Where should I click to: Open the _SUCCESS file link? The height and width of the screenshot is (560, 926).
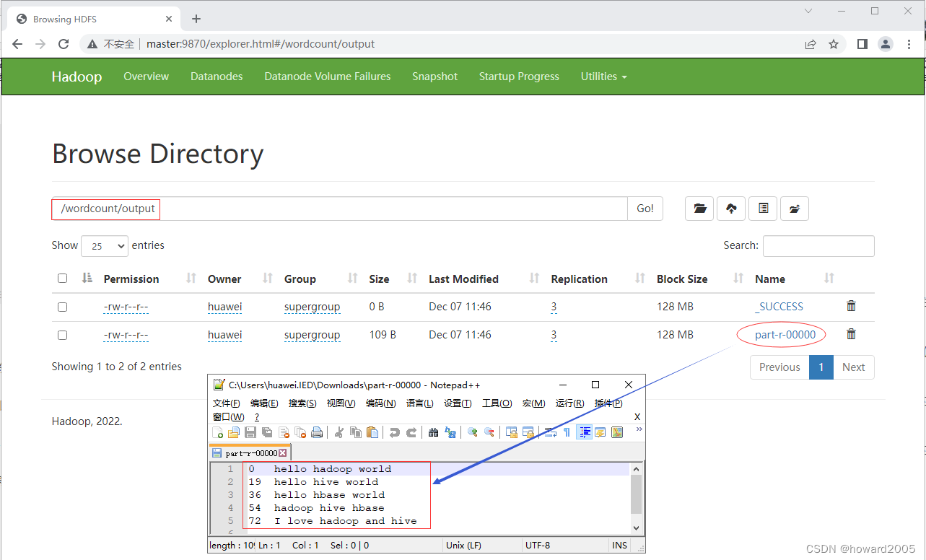coord(779,307)
